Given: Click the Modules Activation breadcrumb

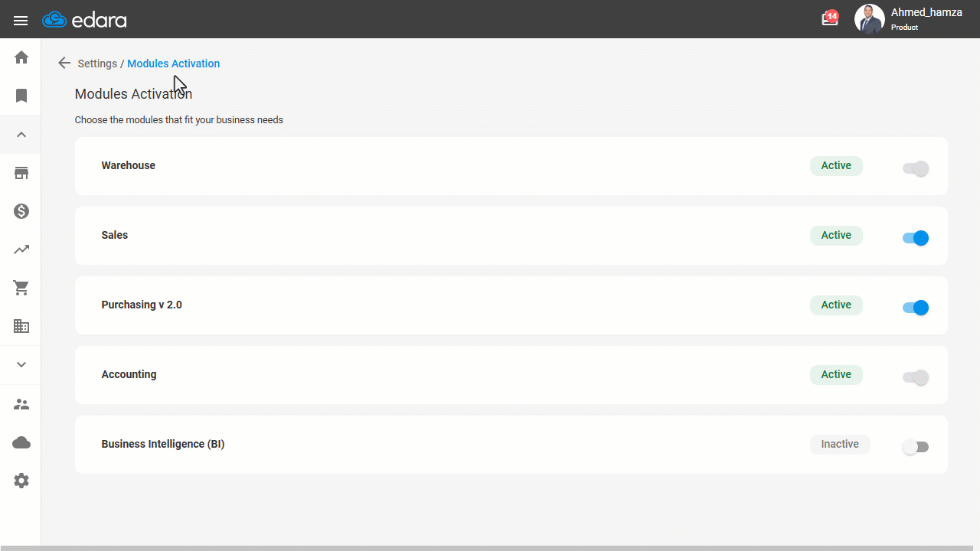Looking at the screenshot, I should pyautogui.click(x=174, y=64).
